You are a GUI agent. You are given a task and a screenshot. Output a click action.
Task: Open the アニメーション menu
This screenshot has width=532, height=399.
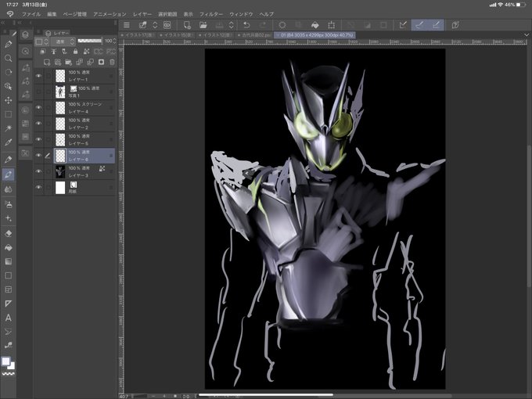110,14
